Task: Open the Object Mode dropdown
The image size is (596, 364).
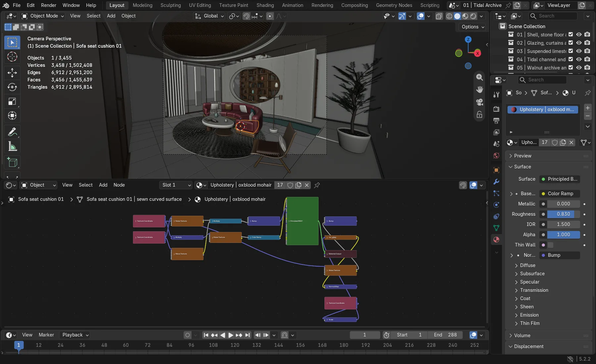Action: (42, 16)
